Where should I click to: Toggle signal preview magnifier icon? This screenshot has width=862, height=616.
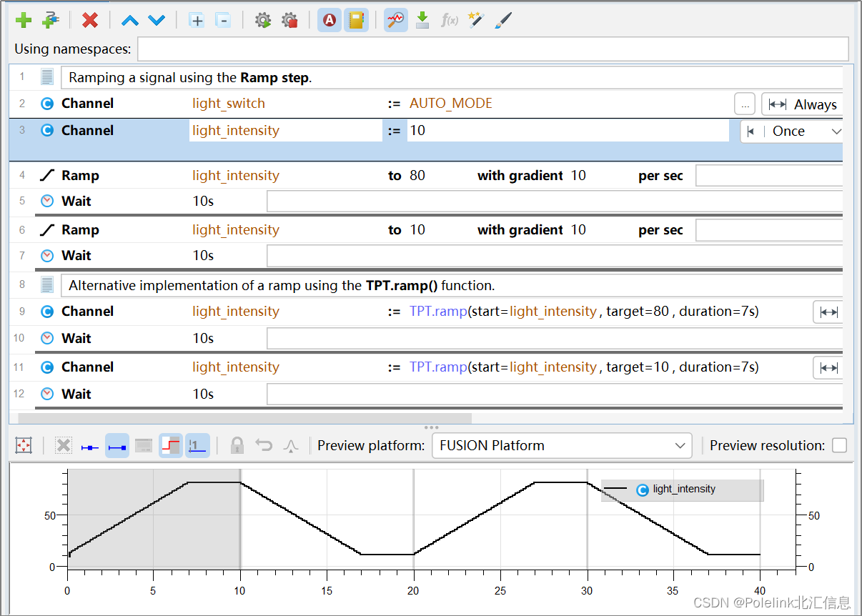pos(395,20)
